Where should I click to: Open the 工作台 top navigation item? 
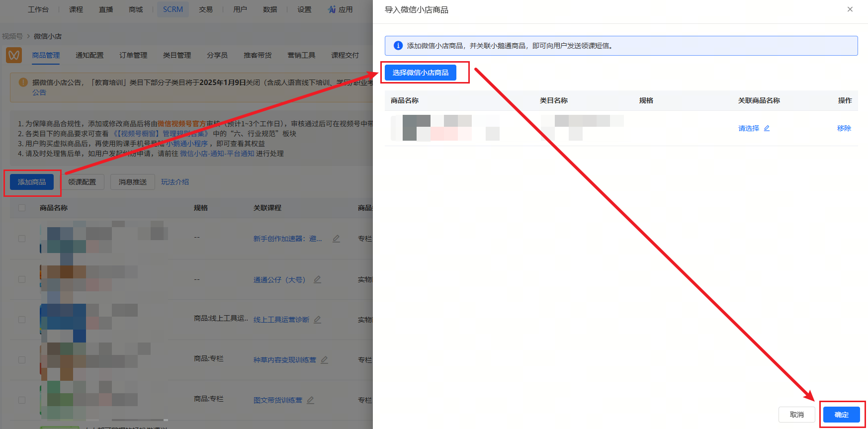coord(38,9)
